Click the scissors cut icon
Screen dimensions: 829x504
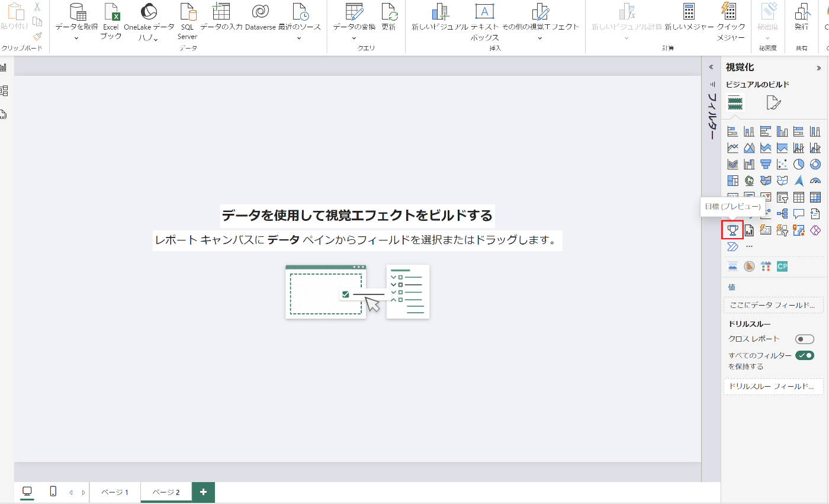[x=37, y=7]
